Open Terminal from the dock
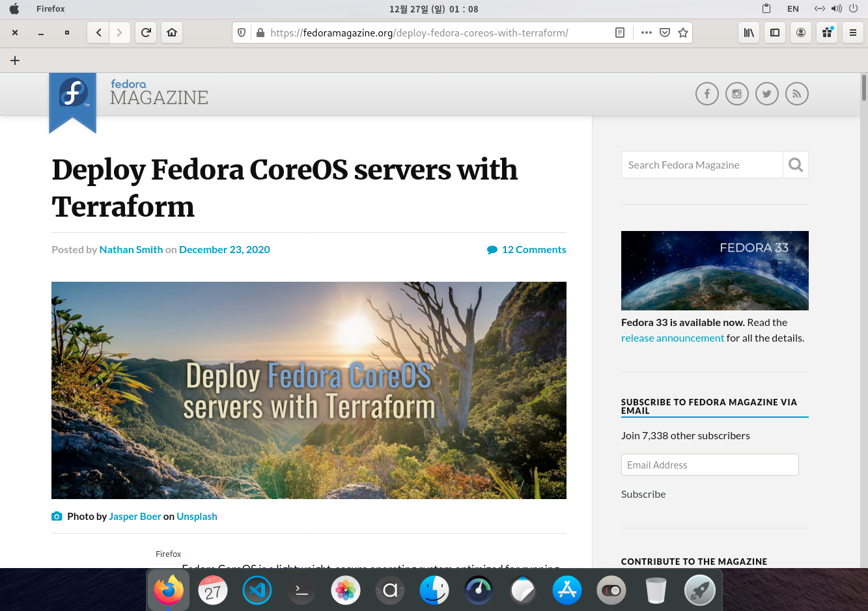This screenshot has height=611, width=868. coord(301,590)
